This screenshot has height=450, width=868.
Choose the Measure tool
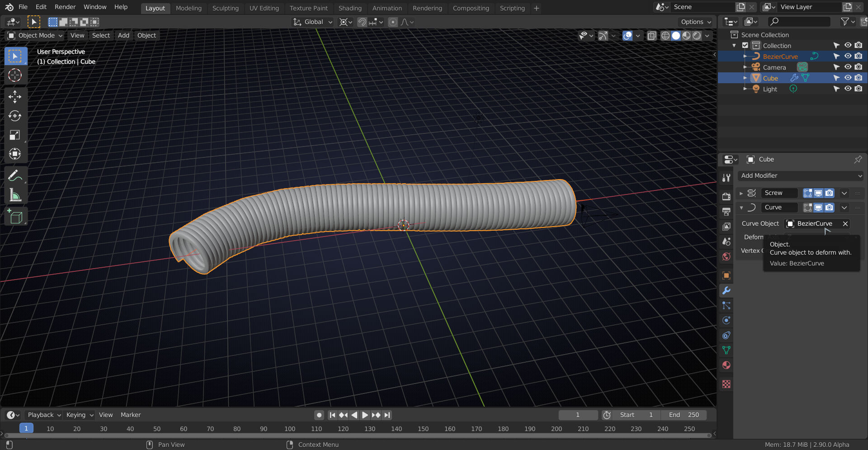[15, 195]
